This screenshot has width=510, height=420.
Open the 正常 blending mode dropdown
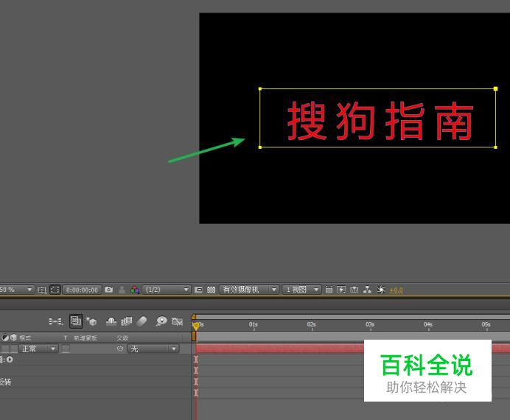pos(38,349)
